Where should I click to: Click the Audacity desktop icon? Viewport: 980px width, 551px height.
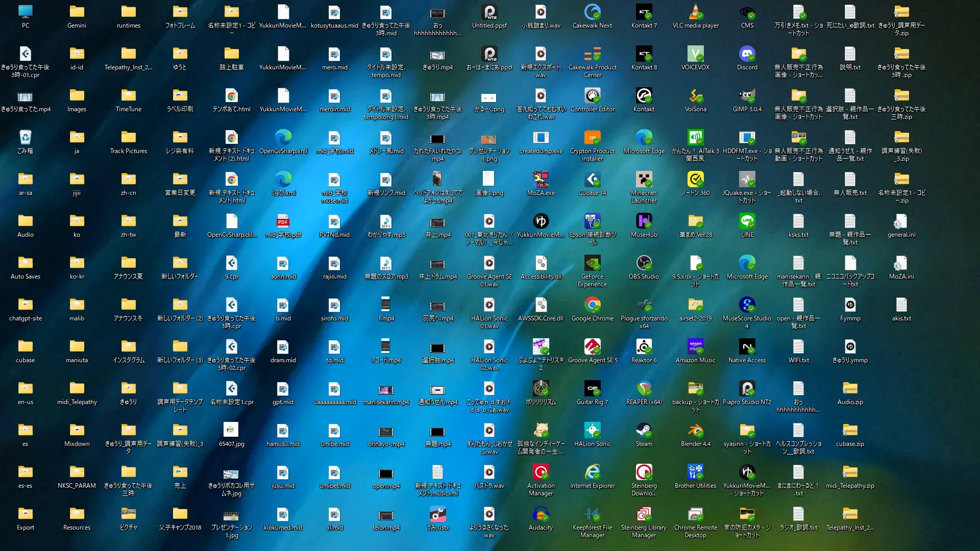541,514
